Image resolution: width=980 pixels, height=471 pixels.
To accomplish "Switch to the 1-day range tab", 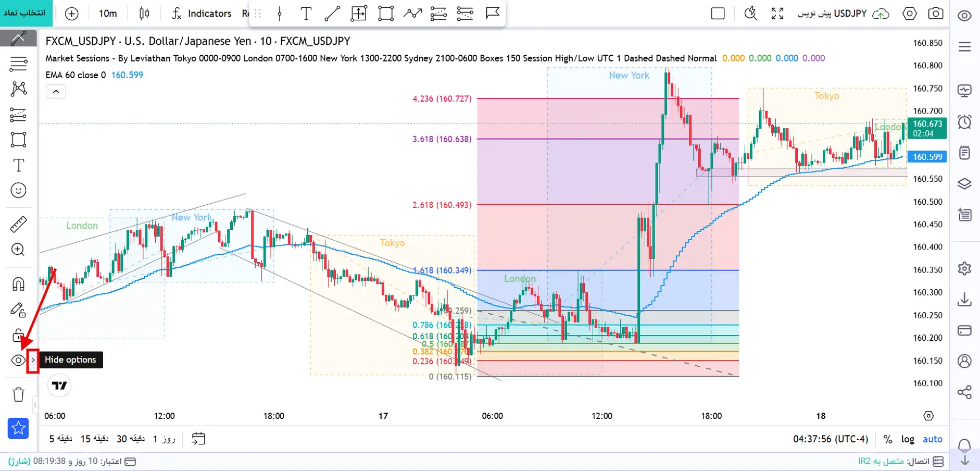I will 164,439.
